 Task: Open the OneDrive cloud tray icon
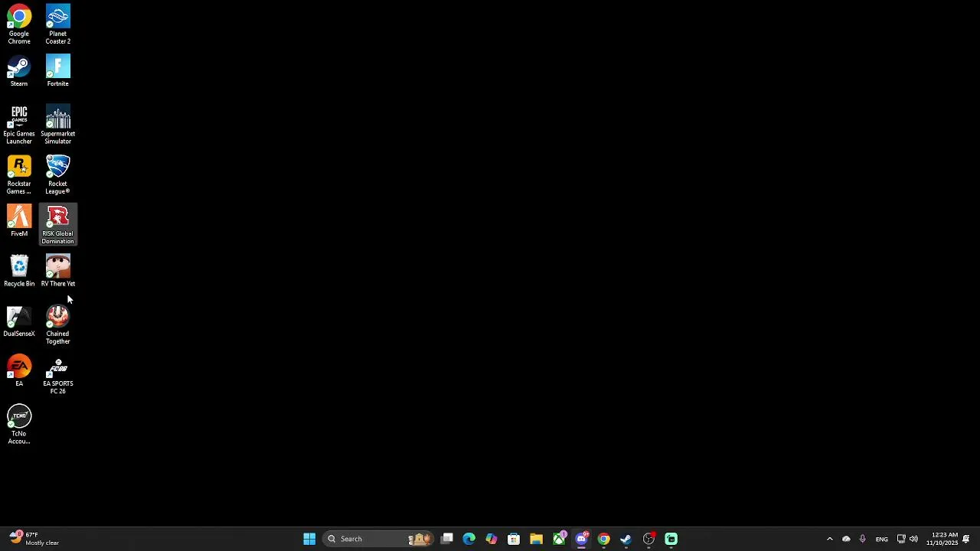point(846,539)
